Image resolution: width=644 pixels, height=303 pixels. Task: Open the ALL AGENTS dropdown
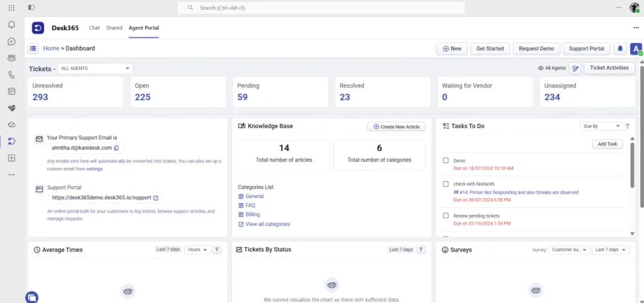tap(95, 69)
